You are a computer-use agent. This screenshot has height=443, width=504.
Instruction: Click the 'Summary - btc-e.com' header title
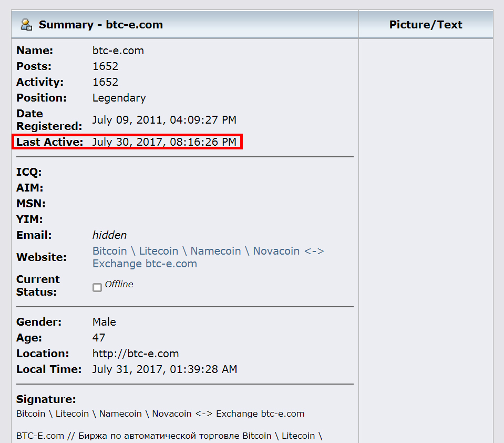pos(100,24)
